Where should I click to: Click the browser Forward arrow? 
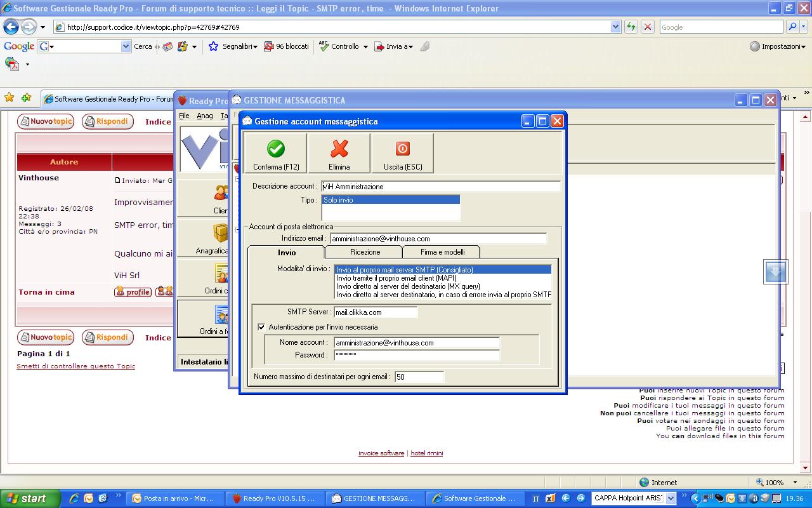click(x=29, y=27)
